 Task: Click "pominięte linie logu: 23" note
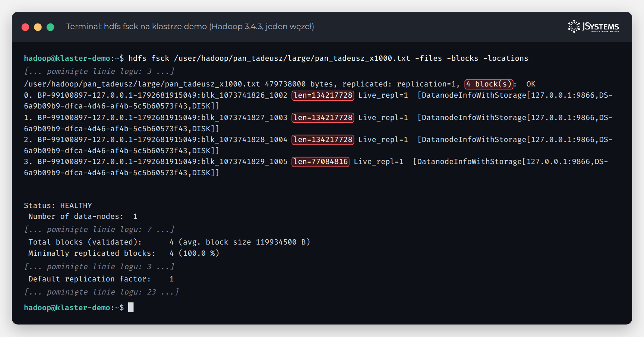coord(101,292)
